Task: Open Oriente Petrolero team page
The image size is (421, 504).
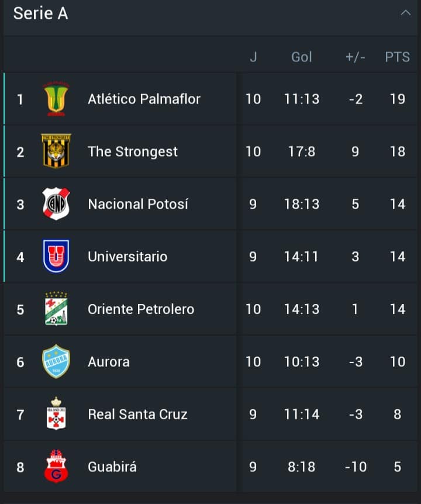Action: 141,309
